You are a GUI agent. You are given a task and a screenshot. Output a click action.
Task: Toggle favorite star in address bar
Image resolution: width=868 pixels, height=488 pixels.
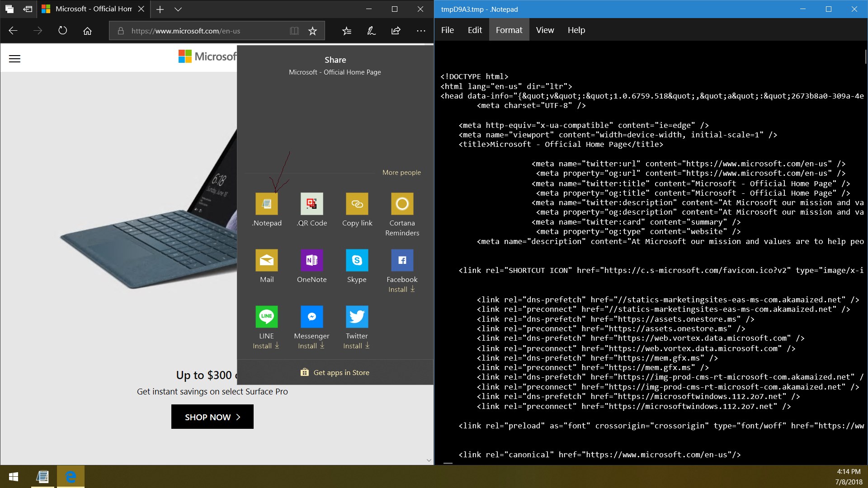pyautogui.click(x=312, y=31)
